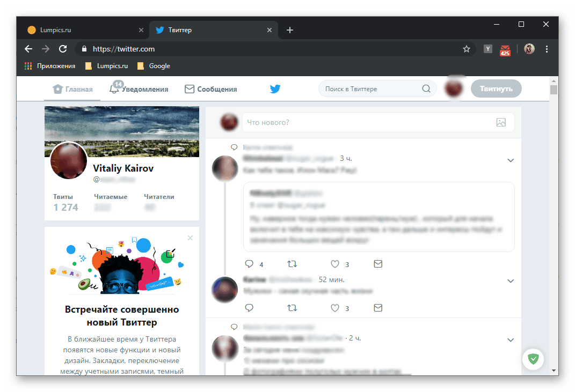Like the 52 мин. tweet
This screenshot has height=392, width=575.
[335, 308]
